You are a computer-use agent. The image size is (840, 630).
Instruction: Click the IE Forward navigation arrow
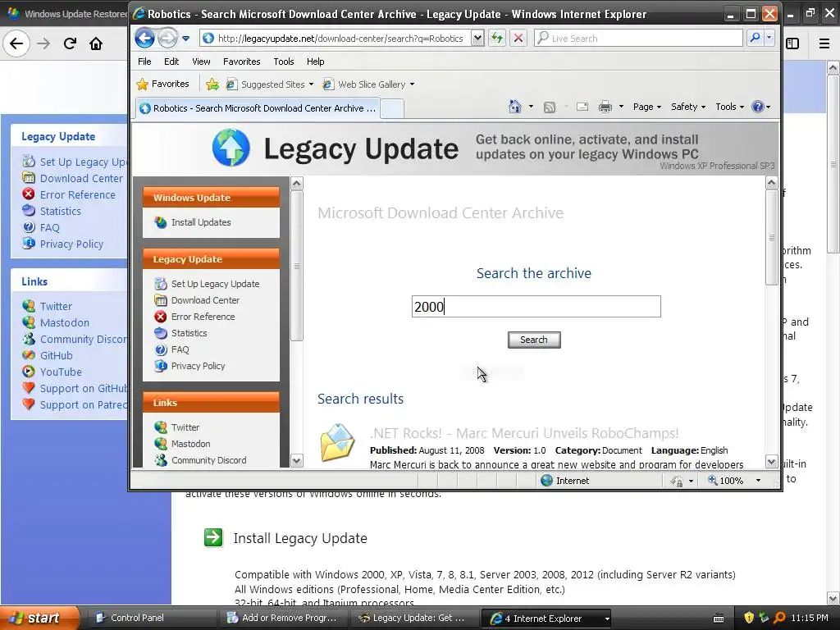[x=167, y=38]
